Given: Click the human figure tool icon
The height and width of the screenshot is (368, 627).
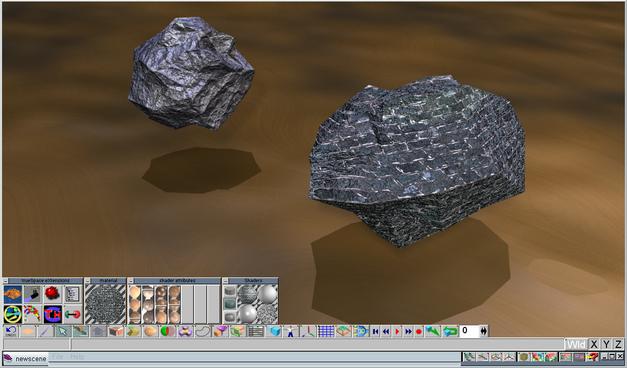Looking at the screenshot, I should click(291, 331).
